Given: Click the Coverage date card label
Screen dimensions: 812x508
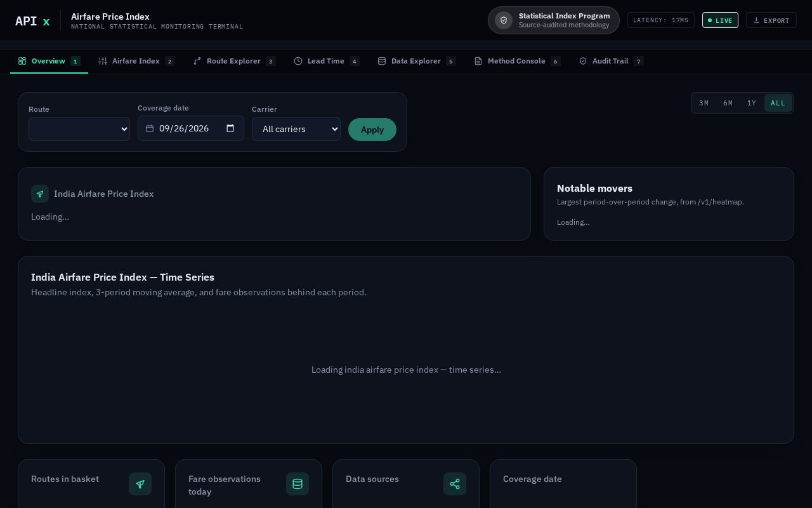Looking at the screenshot, I should (532, 479).
